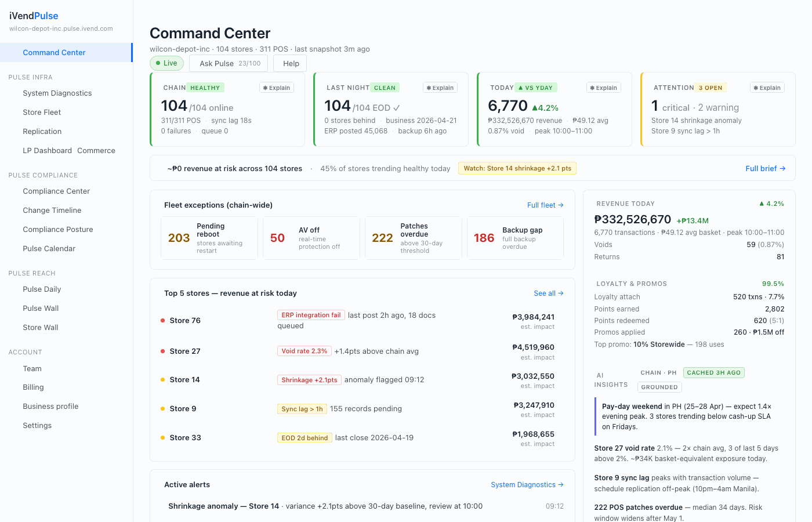Open Billing account page
Viewport: 812px width, 522px height.
[x=33, y=387]
